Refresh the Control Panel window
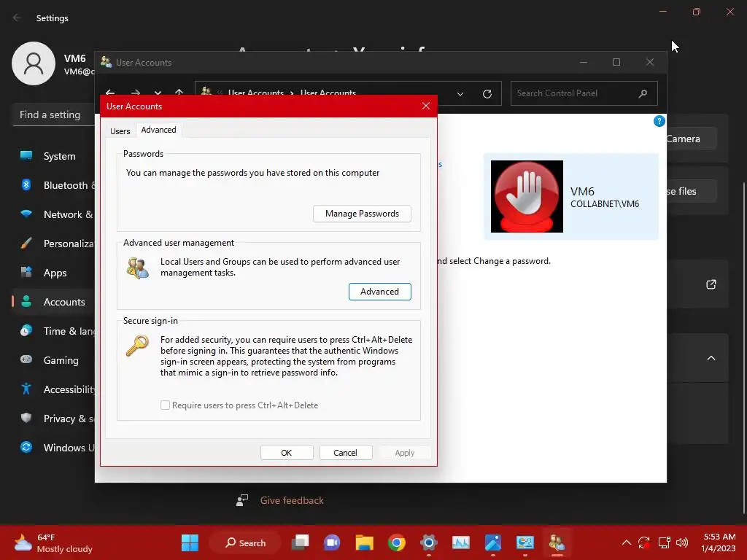747x560 pixels. pyautogui.click(x=487, y=94)
